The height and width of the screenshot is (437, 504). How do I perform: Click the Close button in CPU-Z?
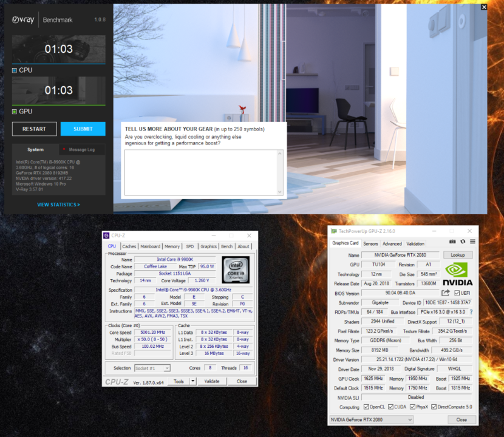[242, 381]
